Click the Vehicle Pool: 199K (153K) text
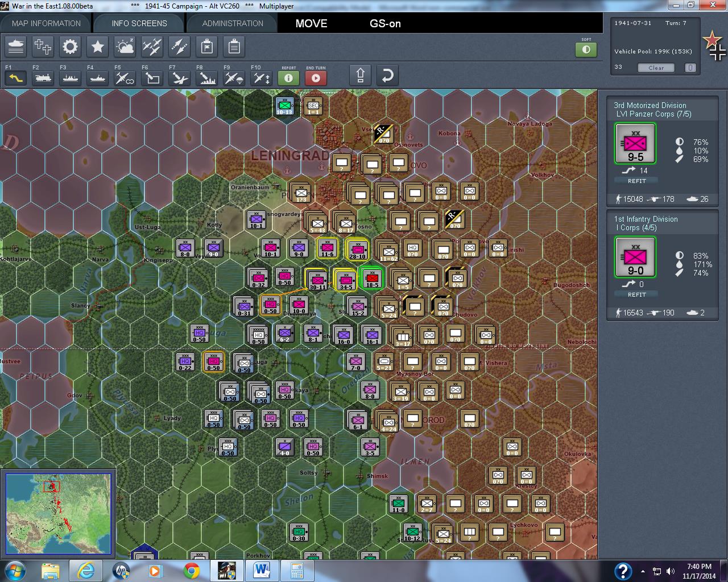This screenshot has height=582, width=728. [653, 51]
